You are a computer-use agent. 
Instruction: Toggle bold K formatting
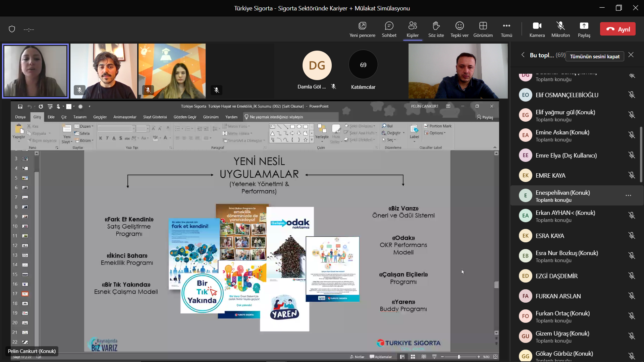pos(101,138)
